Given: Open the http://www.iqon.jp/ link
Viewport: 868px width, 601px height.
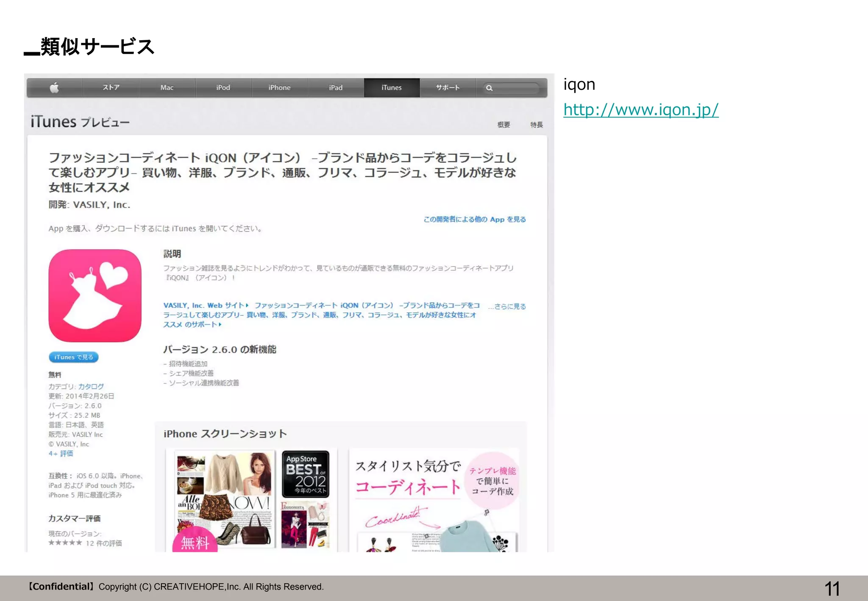Looking at the screenshot, I should [641, 110].
